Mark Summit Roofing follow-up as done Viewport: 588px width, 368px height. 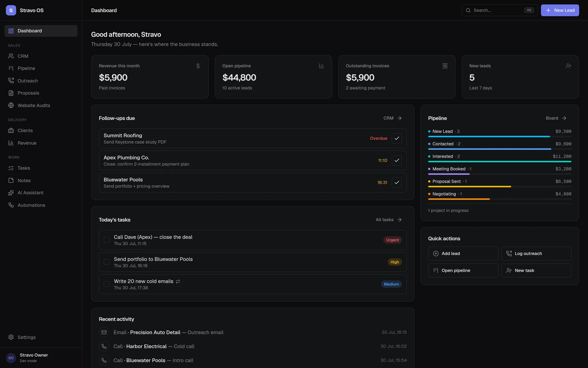tap(397, 138)
